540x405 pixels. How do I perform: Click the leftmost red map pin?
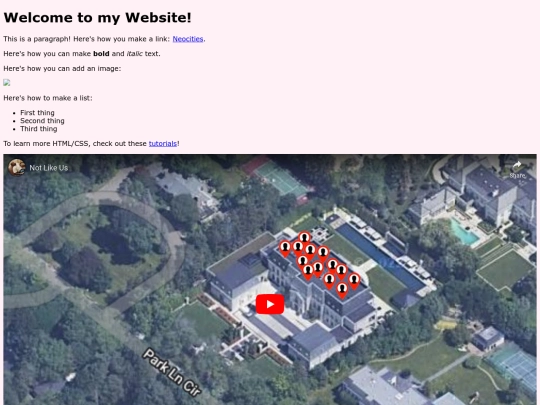pos(285,248)
